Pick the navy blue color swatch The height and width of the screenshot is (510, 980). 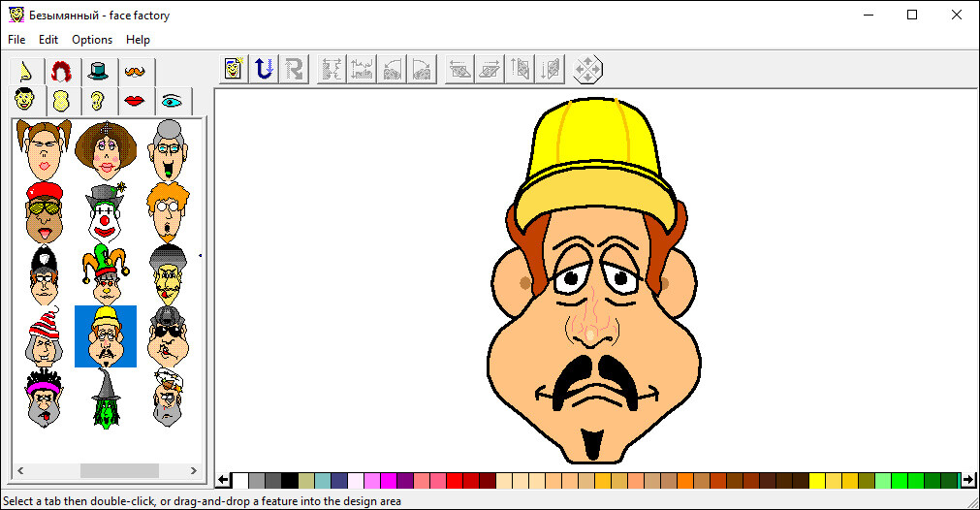click(x=338, y=481)
